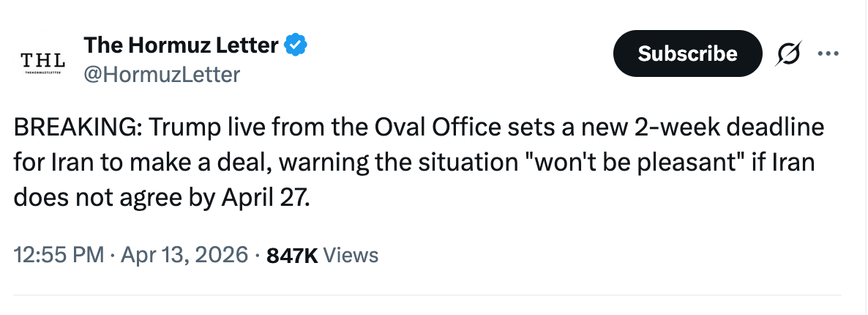Screen dimensions: 868x315
Task: Click the first line of the post text
Action: click(419, 128)
